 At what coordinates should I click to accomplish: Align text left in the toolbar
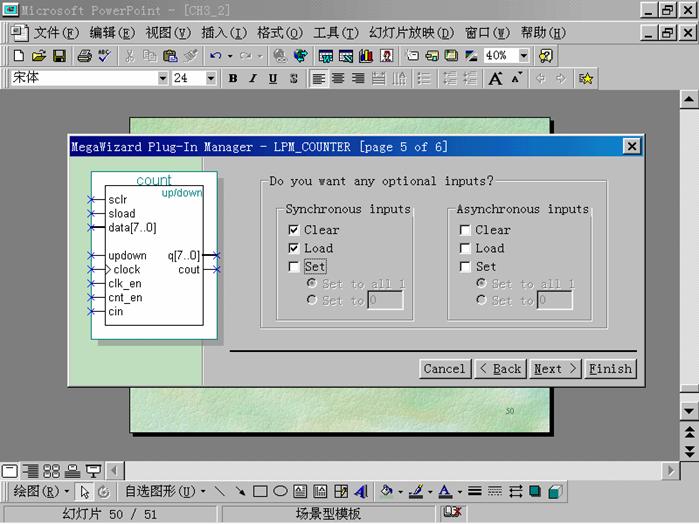pos(318,78)
